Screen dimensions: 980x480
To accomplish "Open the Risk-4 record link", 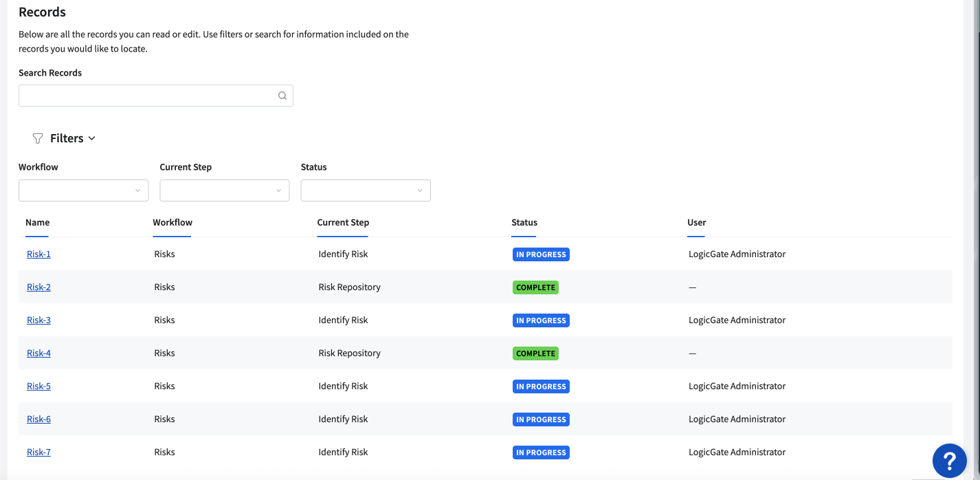I will pyautogui.click(x=38, y=353).
